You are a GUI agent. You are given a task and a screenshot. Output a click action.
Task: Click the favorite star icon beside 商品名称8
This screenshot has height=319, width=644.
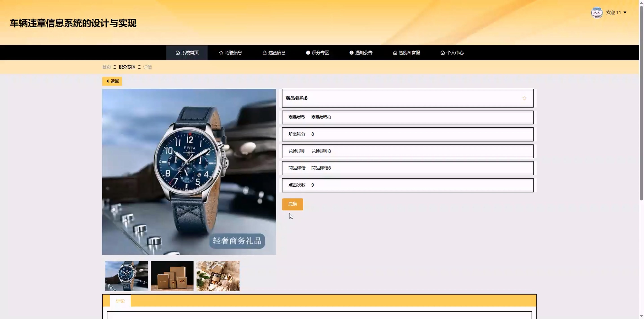pos(524,98)
